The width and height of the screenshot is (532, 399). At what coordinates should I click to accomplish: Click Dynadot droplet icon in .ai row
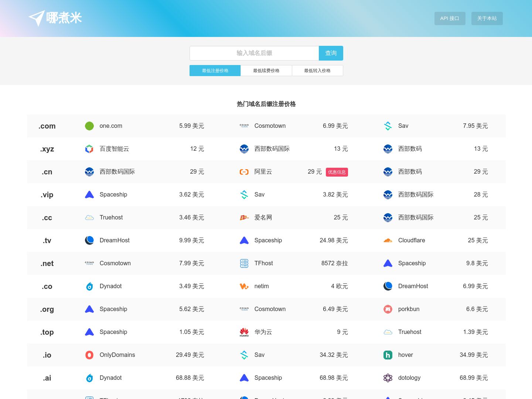point(89,378)
